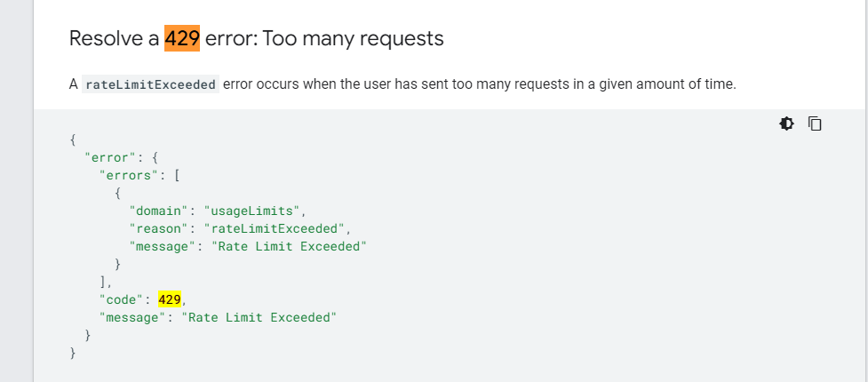Toggle the dark code theme icon
This screenshot has height=382, width=868.
pyautogui.click(x=786, y=123)
